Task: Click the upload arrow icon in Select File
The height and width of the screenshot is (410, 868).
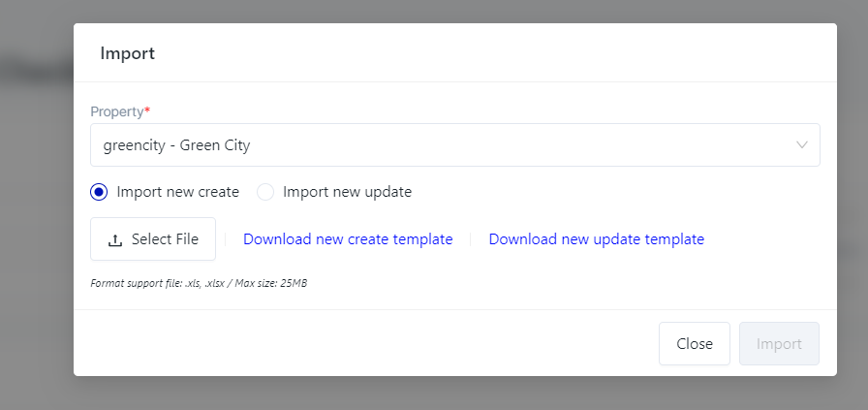Action: coord(115,239)
